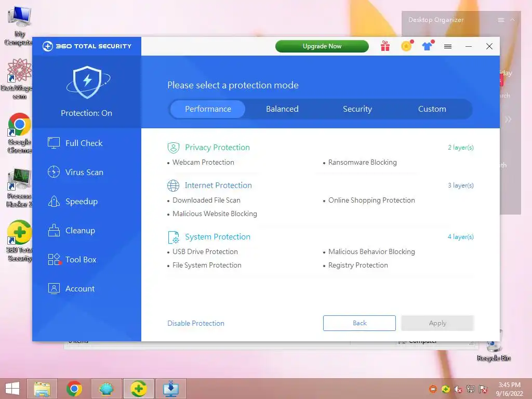Click the System Protection file-gear icon
Viewport: 532px width, 399px height.
174,237
